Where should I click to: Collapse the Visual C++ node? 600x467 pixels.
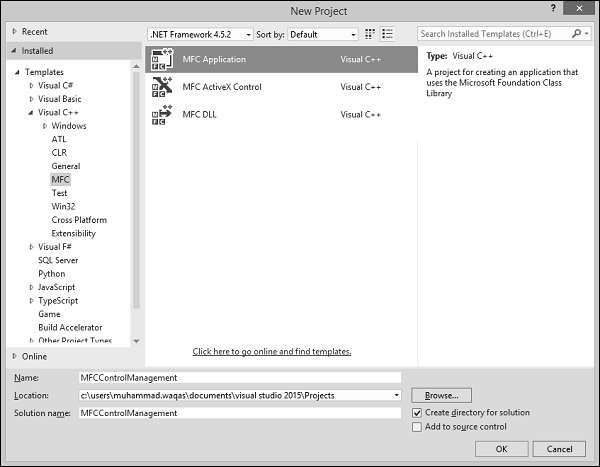click(31, 113)
